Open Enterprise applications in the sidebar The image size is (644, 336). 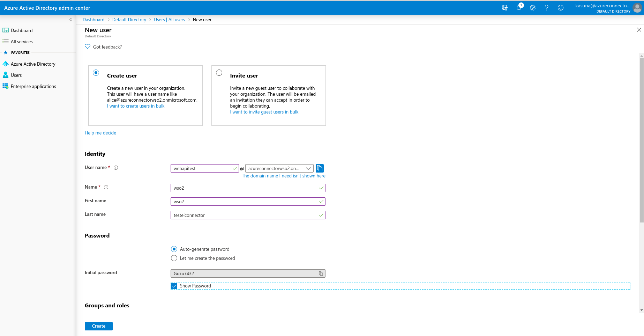pyautogui.click(x=33, y=86)
